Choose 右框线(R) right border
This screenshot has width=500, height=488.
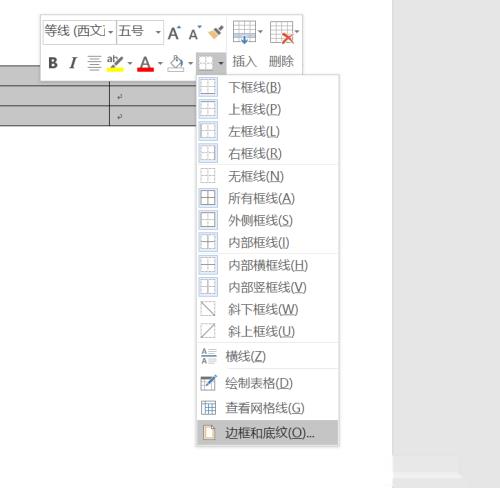coord(268,153)
